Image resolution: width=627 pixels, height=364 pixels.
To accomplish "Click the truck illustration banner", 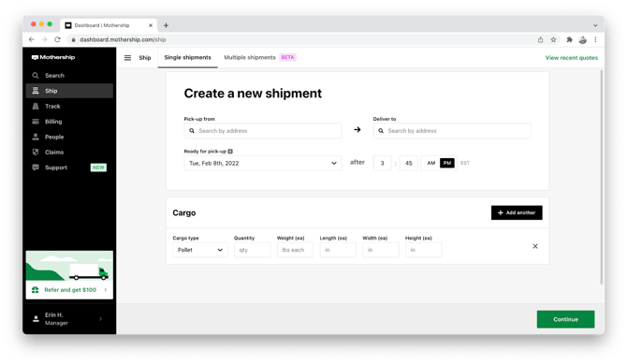I will pos(69,266).
